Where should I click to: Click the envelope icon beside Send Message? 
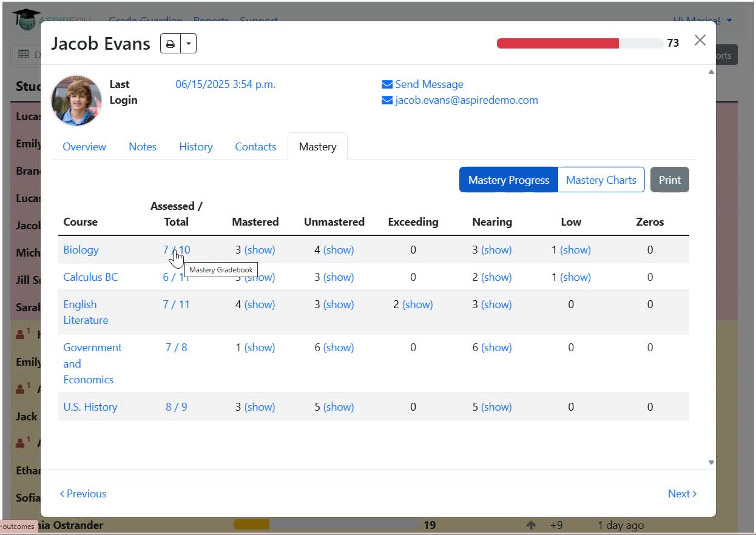[x=387, y=84]
